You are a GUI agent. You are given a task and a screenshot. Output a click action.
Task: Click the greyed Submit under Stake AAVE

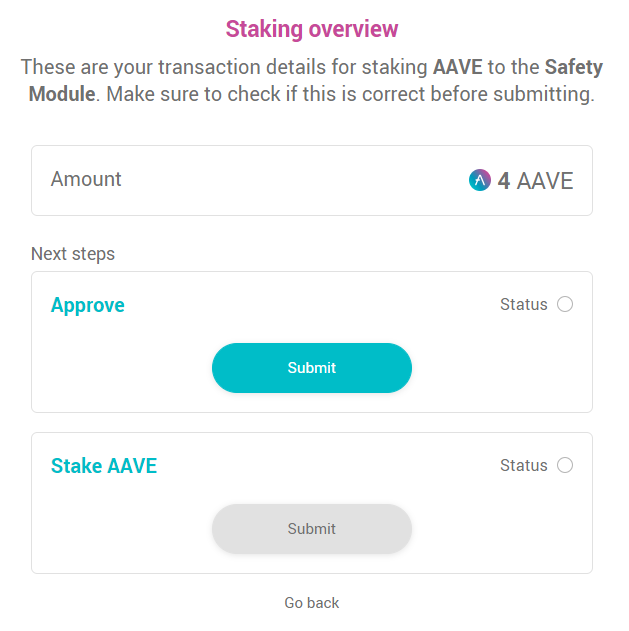312,529
